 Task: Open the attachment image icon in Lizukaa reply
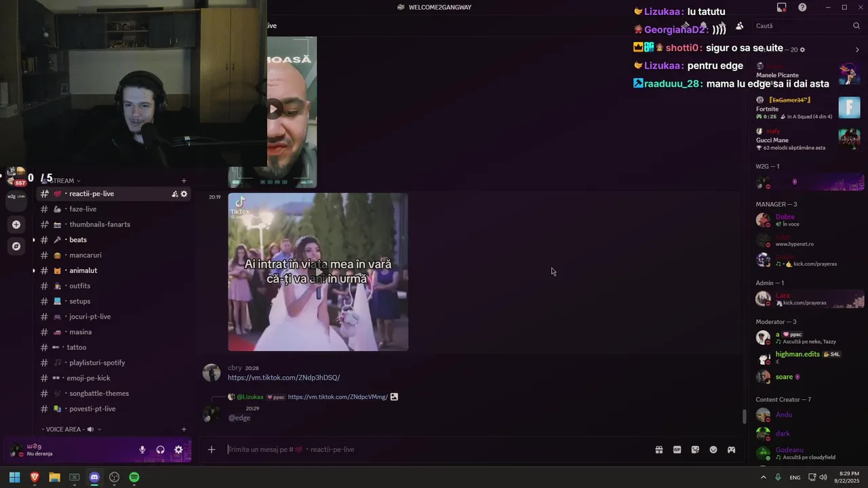click(x=394, y=397)
